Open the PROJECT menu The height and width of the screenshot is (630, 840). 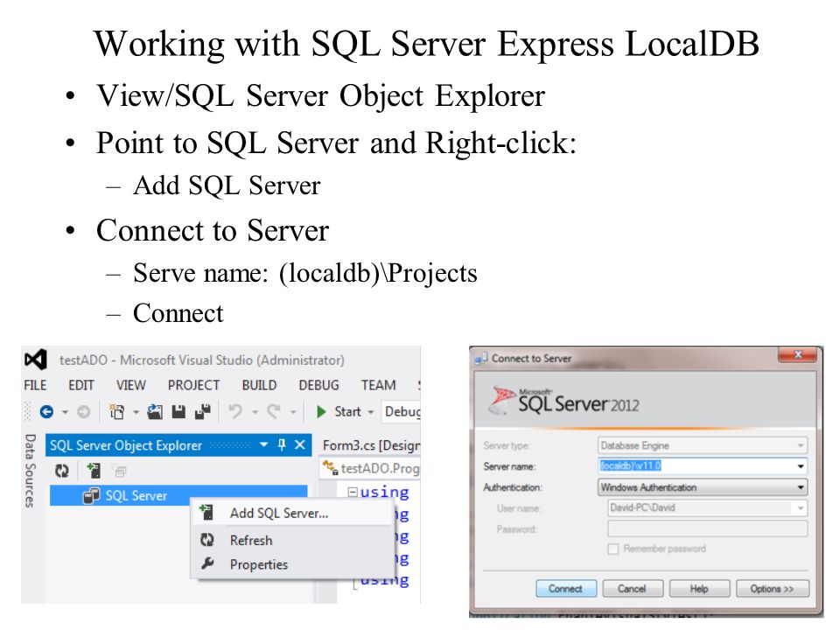click(193, 385)
